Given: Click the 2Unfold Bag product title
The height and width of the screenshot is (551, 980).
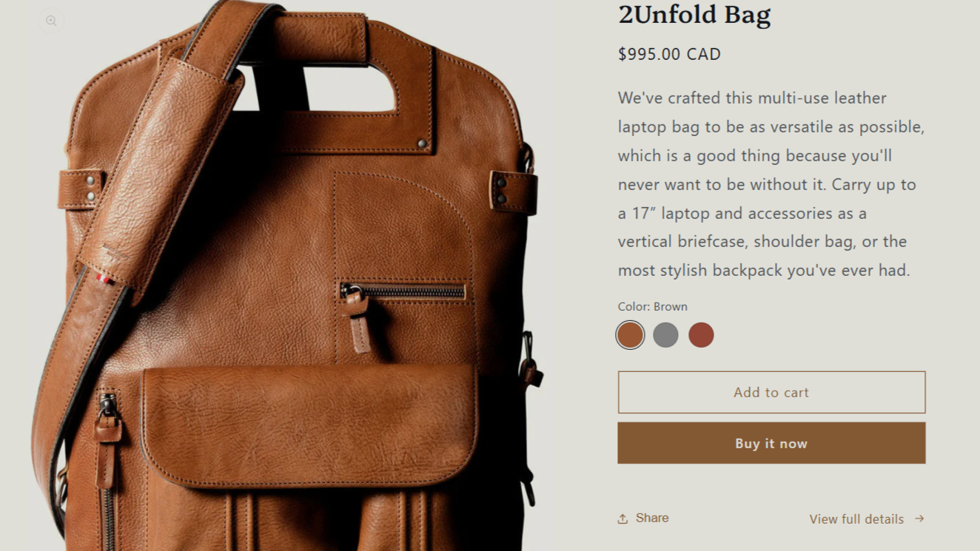Looking at the screenshot, I should (x=694, y=14).
